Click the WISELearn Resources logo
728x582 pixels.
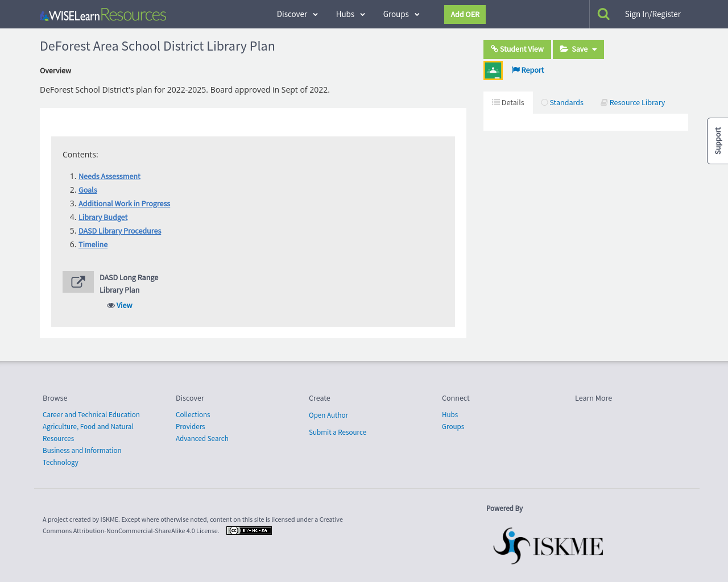(102, 14)
